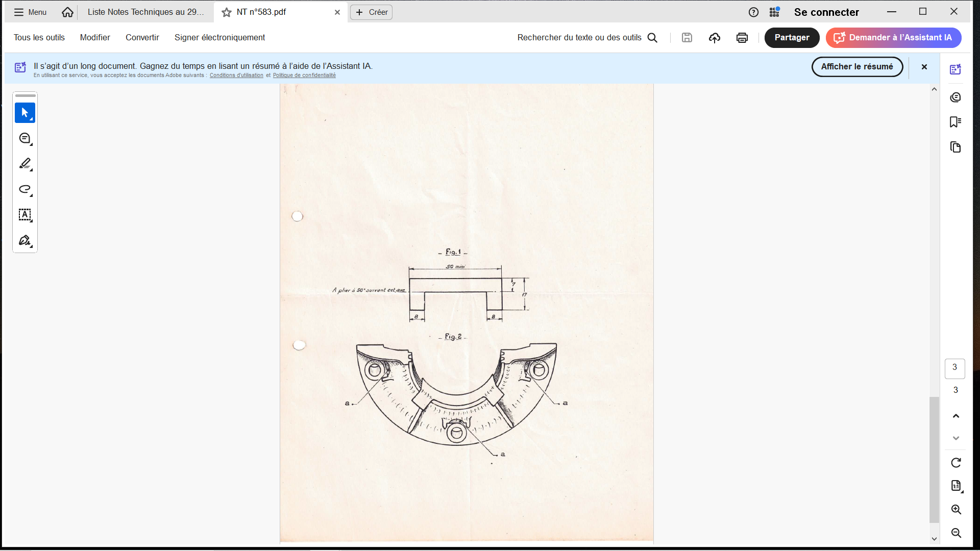
Task: Go to previous page chevron
Action: coord(955,416)
